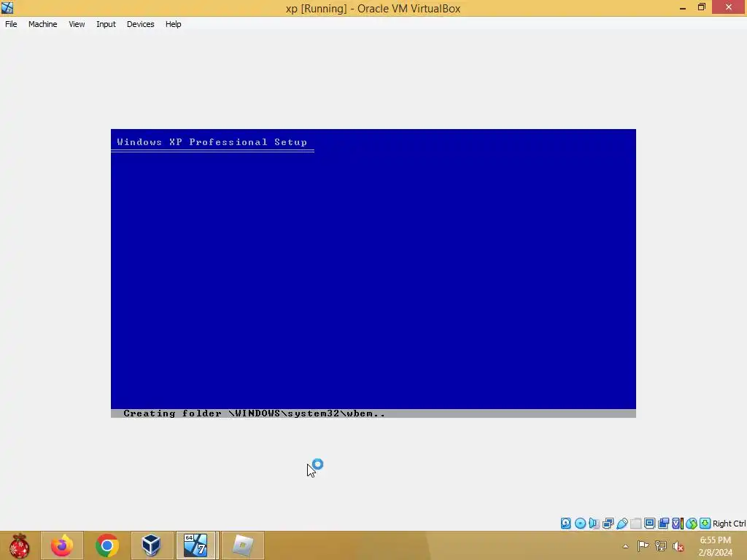Open the Roblox taskbar icon
Screen dimensions: 747x560
pos(242,545)
